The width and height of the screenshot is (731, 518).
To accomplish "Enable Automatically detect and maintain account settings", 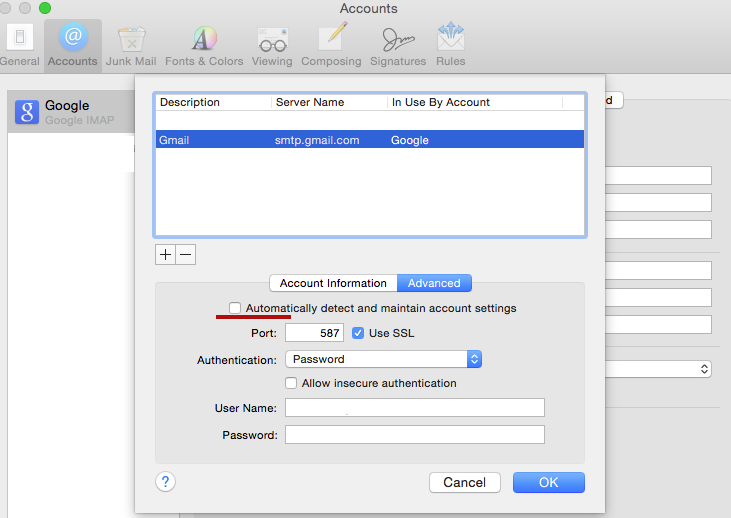I will coord(235,308).
